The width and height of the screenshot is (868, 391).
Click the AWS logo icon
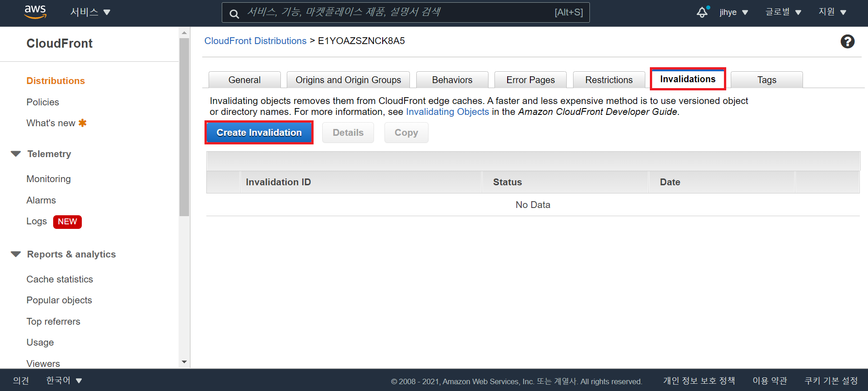pyautogui.click(x=35, y=12)
